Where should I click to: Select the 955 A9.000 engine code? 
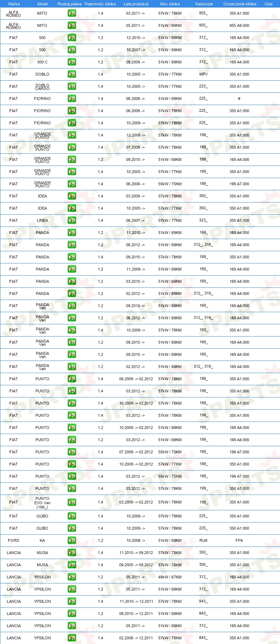point(239,25)
